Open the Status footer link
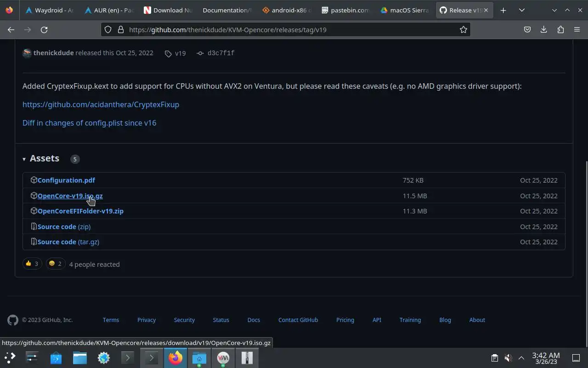This screenshot has width=588, height=368. (x=221, y=320)
